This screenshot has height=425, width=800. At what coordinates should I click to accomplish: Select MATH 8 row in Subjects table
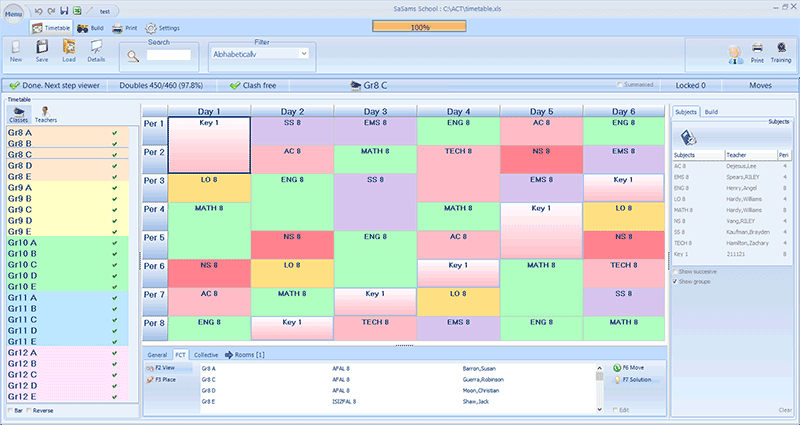(x=732, y=210)
